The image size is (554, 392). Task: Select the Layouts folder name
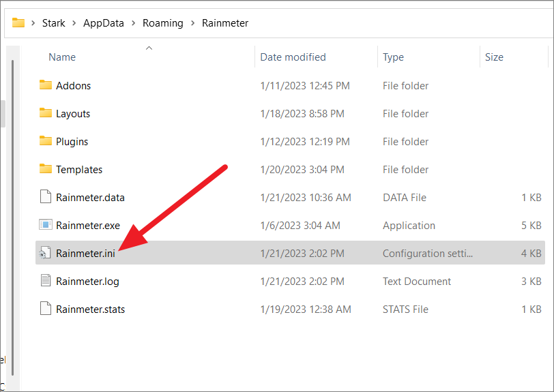(x=73, y=114)
